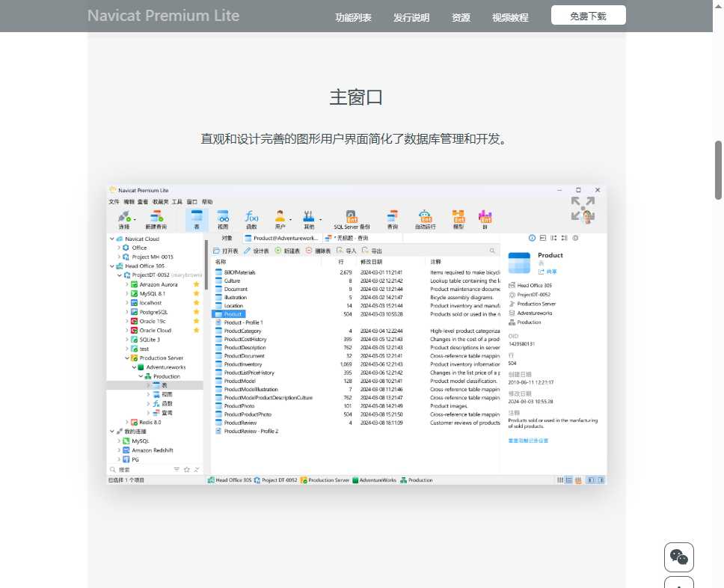Viewport: 724px width, 588px height.
Task: Select the MySQL connection under 我的连接
Action: [x=141, y=441]
